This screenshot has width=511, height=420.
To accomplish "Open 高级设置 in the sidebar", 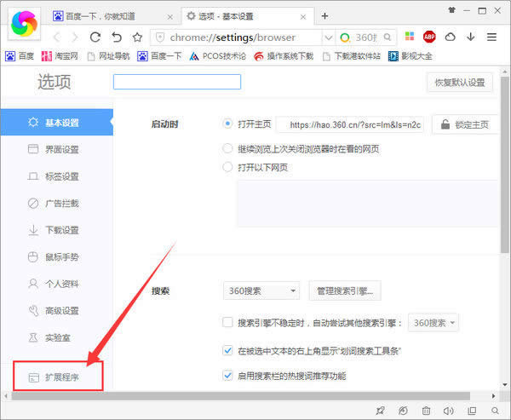I will pos(57,310).
